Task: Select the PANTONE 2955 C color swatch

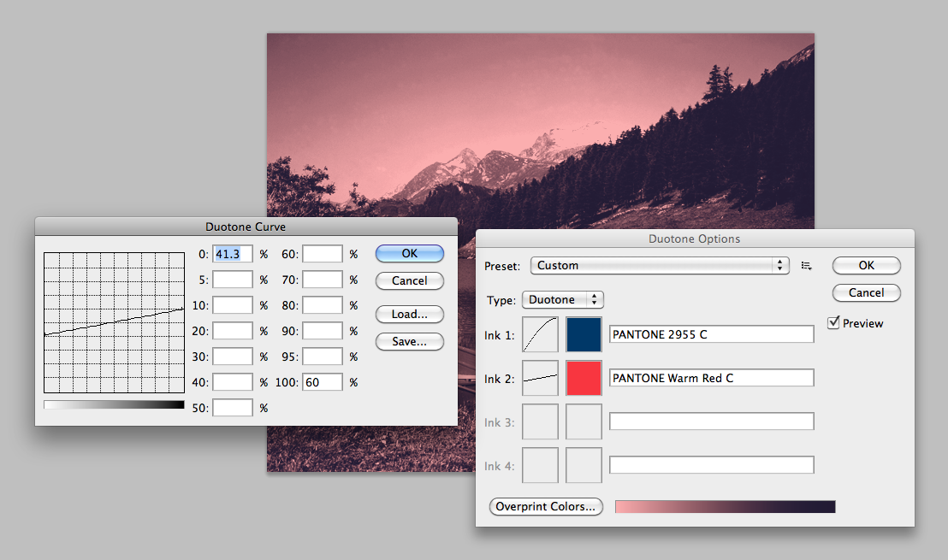Action: tap(584, 333)
